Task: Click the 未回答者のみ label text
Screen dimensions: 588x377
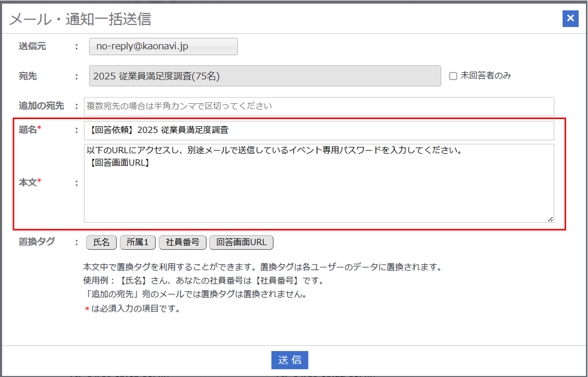Action: point(486,76)
